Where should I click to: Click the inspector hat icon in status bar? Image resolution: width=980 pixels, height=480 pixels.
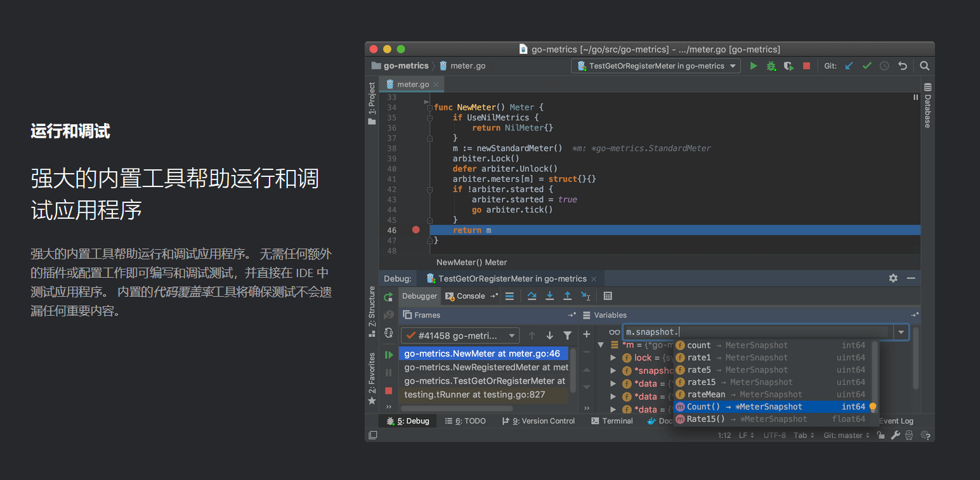click(x=910, y=435)
